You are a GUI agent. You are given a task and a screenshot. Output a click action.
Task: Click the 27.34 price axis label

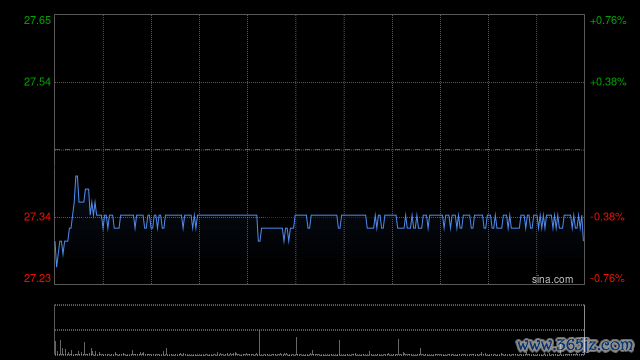click(x=38, y=217)
